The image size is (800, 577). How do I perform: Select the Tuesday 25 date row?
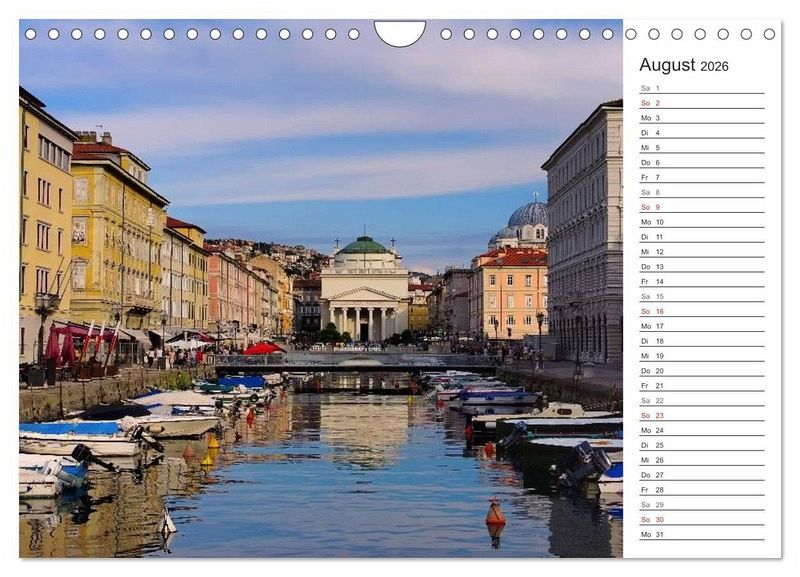(x=700, y=445)
